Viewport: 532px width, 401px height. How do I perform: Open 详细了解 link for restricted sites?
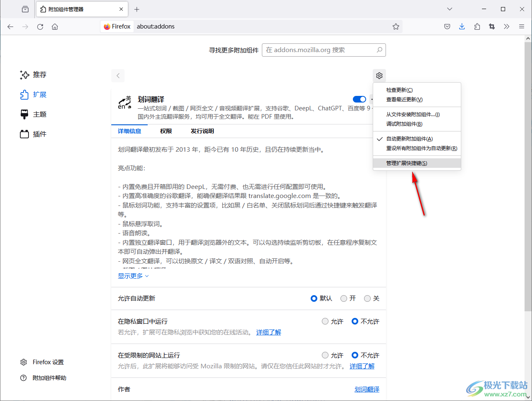tap(362, 366)
